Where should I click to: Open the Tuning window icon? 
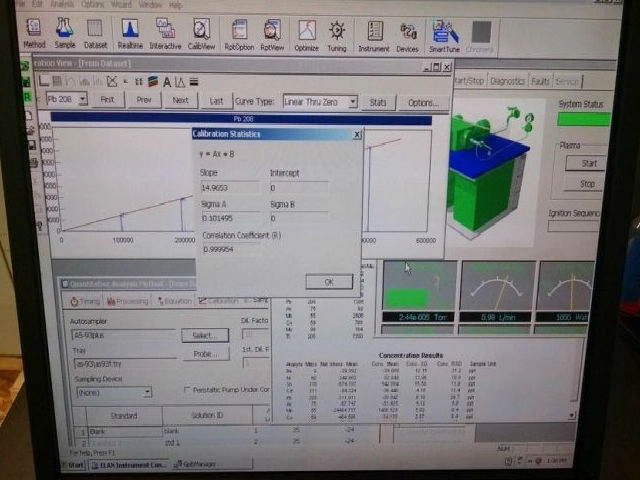point(337,33)
